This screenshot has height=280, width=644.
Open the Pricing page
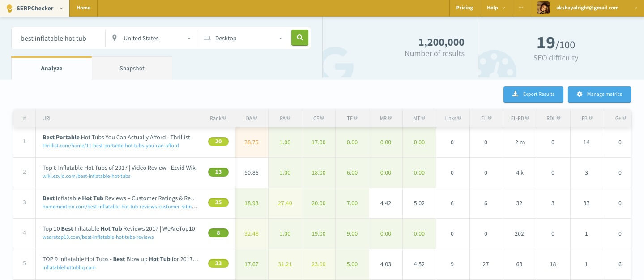(464, 8)
